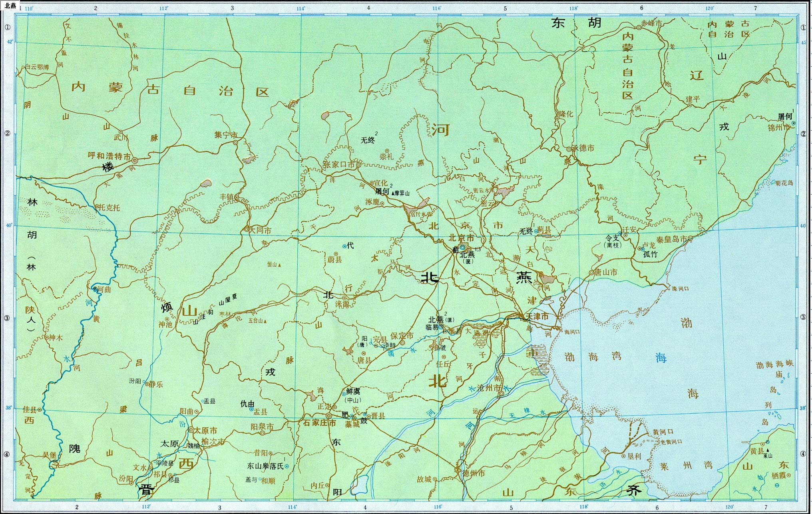The image size is (812, 514).
Task: Click the 秦皇岛市 city label
Action: [672, 239]
